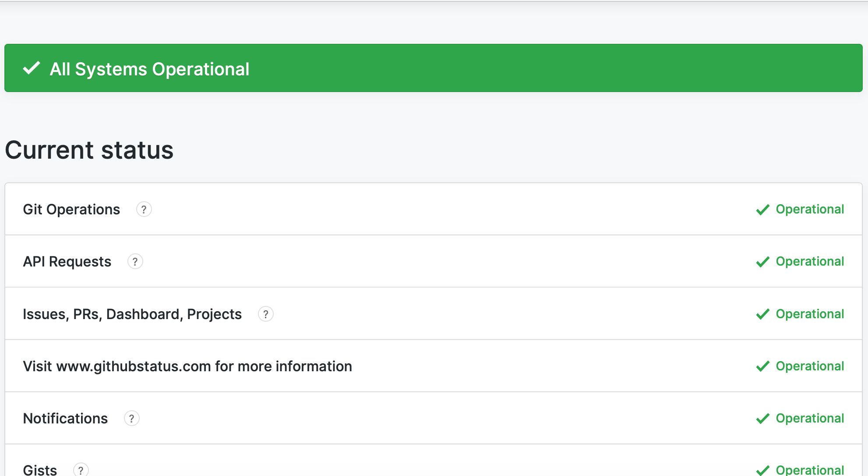The image size is (868, 476).
Task: Click Operational status for Issues, PRs row
Action: click(810, 314)
